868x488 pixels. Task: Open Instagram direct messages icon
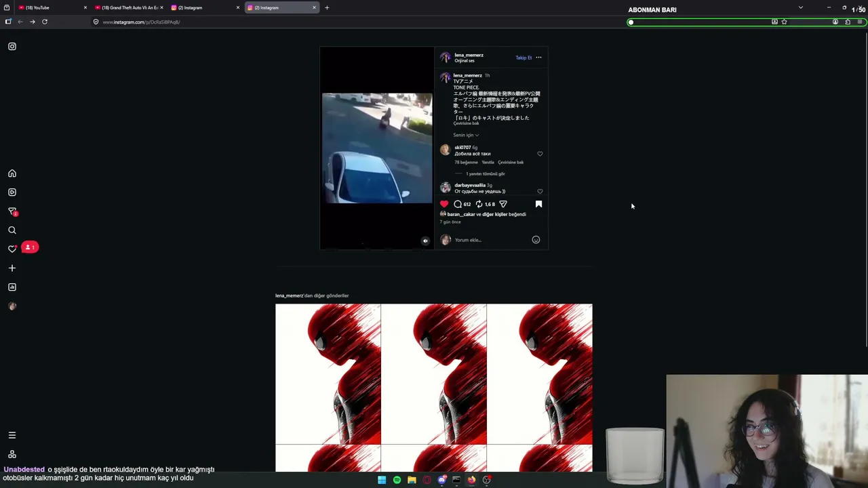[12, 211]
